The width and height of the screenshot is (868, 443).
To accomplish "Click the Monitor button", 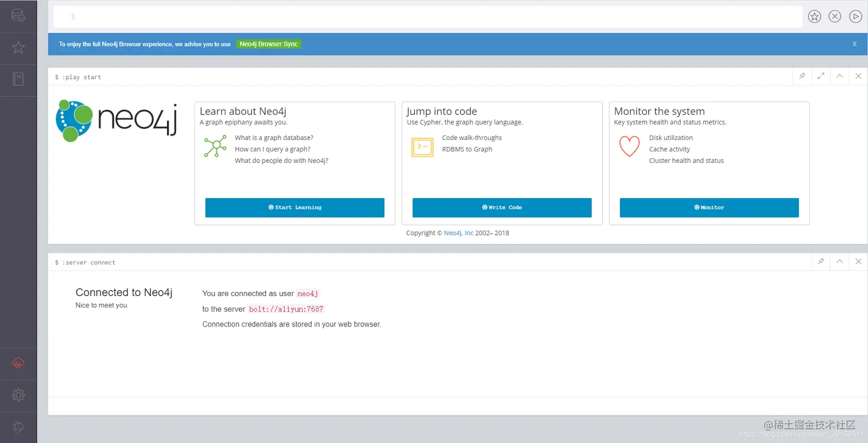I will tap(709, 208).
